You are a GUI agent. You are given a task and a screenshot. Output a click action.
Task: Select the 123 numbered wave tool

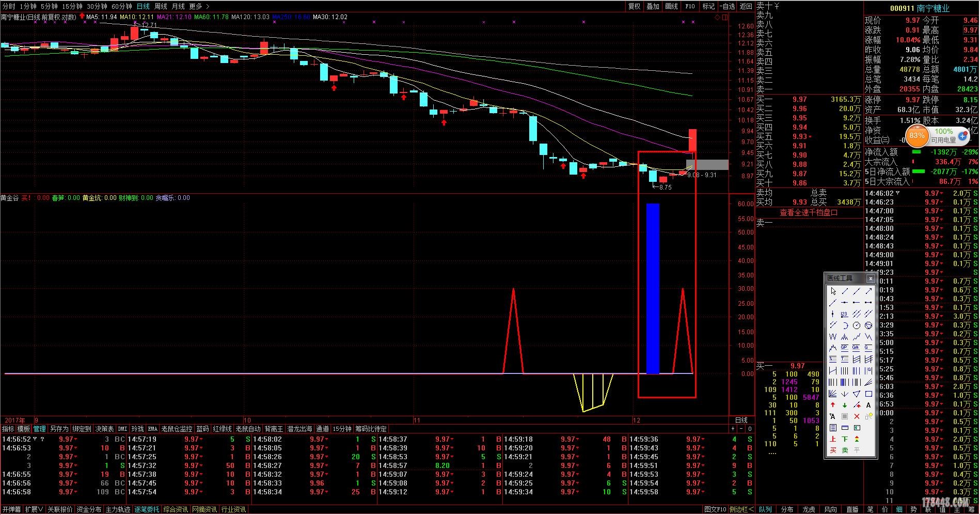point(845,314)
